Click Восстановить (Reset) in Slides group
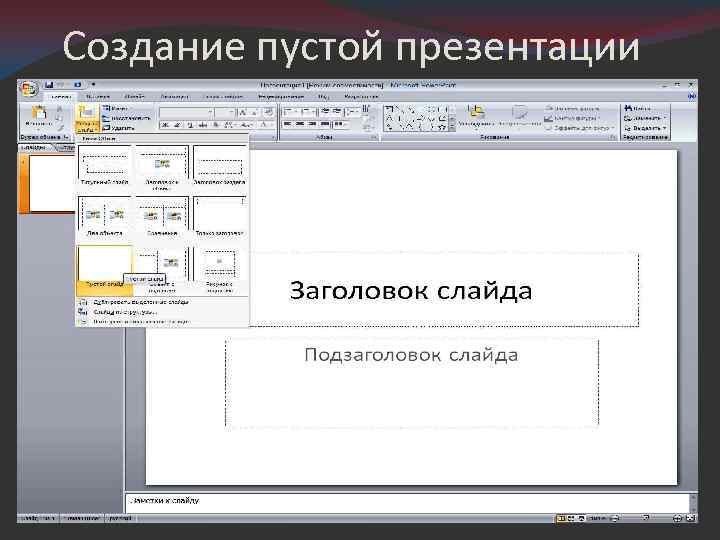The width and height of the screenshot is (720, 540). [126, 118]
